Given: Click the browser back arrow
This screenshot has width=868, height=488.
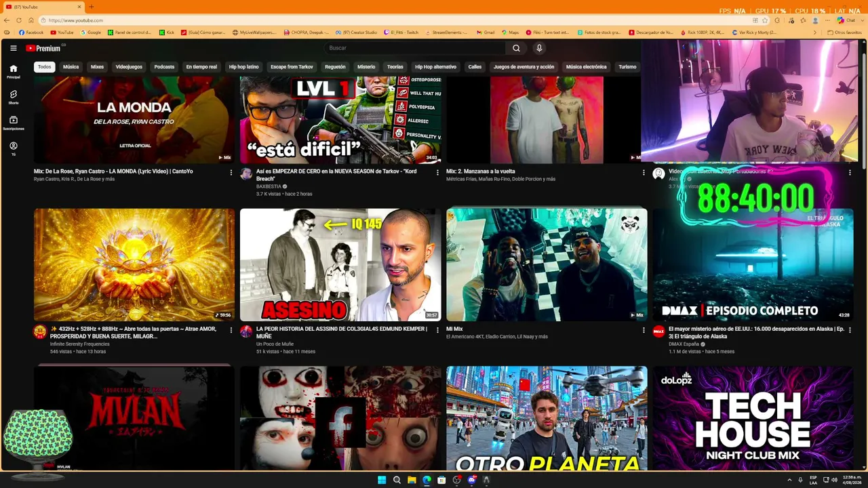Looking at the screenshot, I should [7, 20].
